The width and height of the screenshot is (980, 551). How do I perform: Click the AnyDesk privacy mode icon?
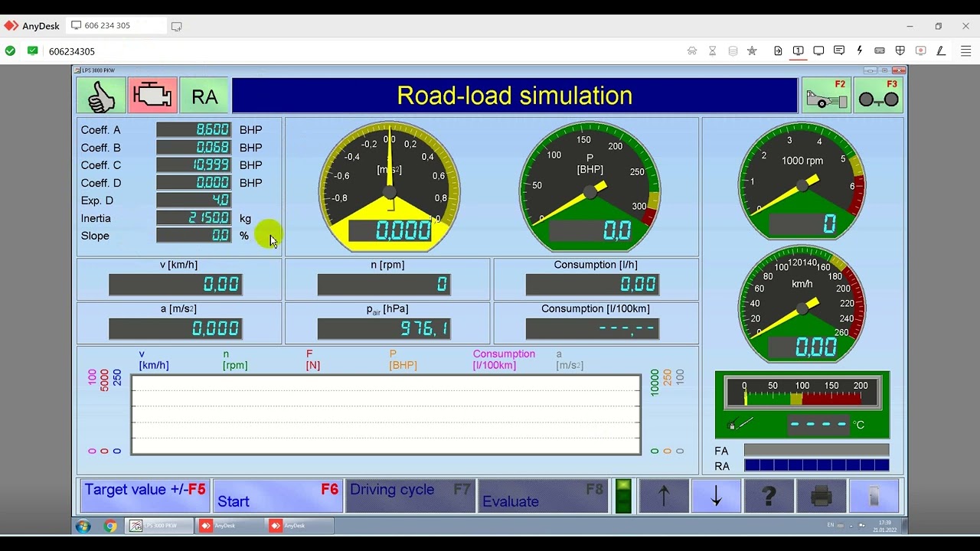[692, 51]
